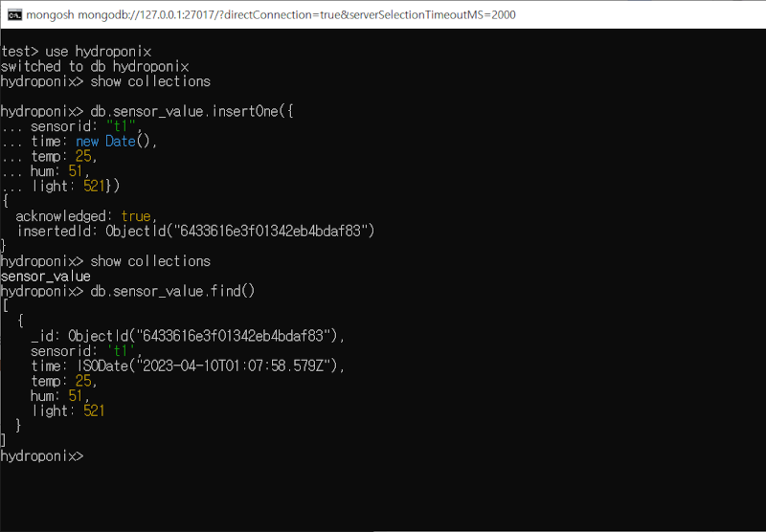Click the 'sensorid: 't1'' result line

(86, 351)
